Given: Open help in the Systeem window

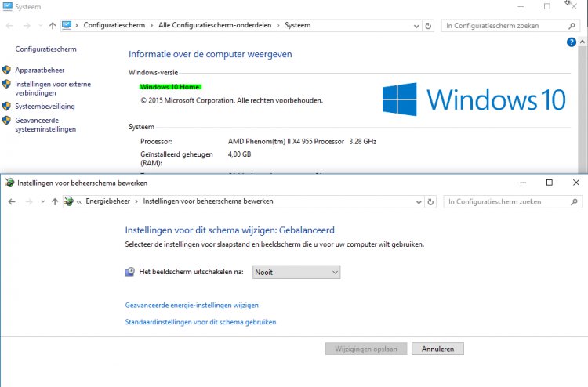Looking at the screenshot, I should (x=571, y=42).
